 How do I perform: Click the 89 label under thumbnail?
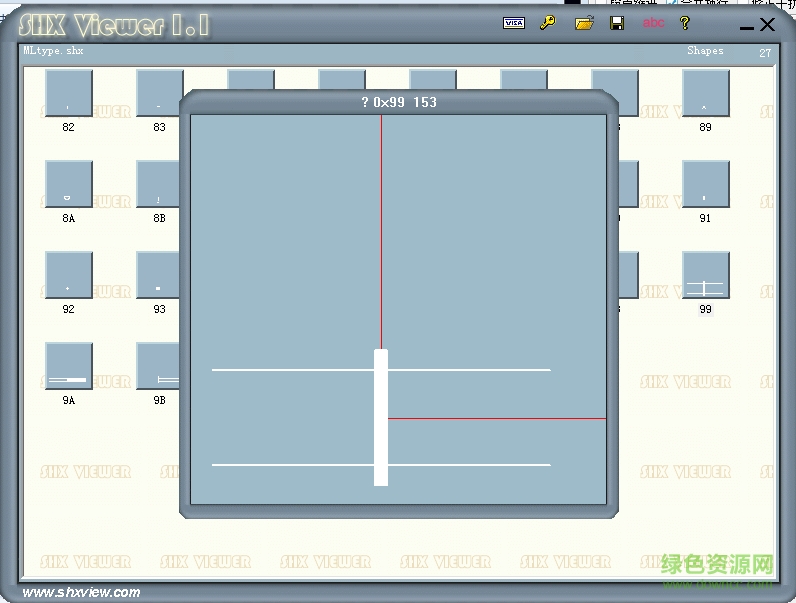pos(705,127)
